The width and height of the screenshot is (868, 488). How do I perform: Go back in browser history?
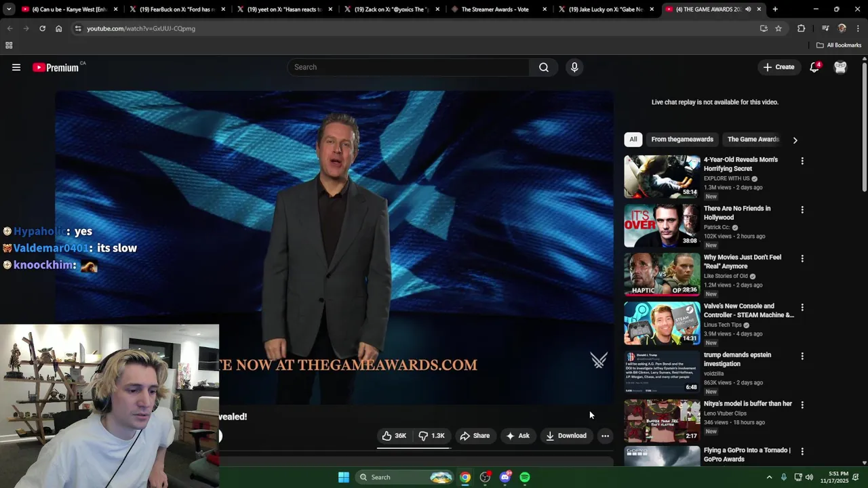[9, 28]
